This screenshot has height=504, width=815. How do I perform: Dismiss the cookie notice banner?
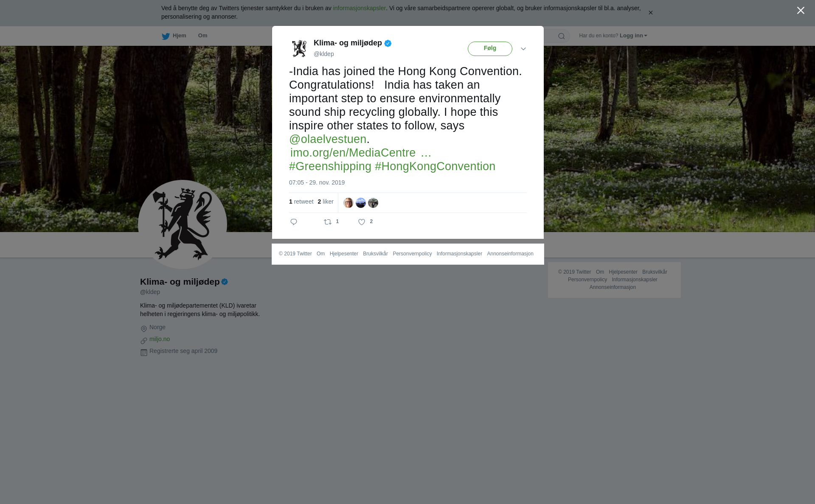pos(650,13)
